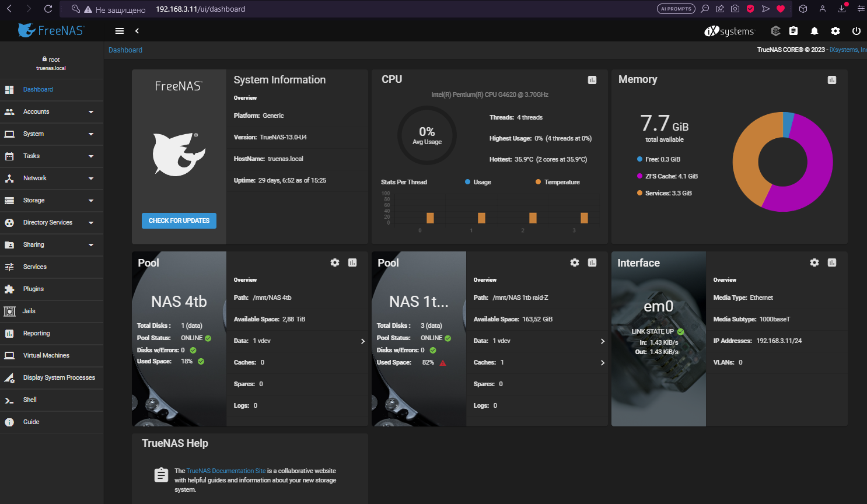Open the TrueNAS Documentation Site link
Screen dimensions: 867x504
pos(226,471)
